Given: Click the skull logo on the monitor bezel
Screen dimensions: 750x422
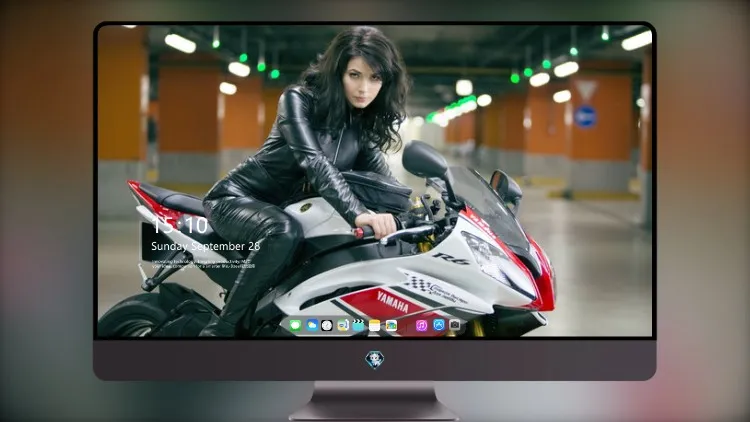Looking at the screenshot, I should click(x=375, y=360).
